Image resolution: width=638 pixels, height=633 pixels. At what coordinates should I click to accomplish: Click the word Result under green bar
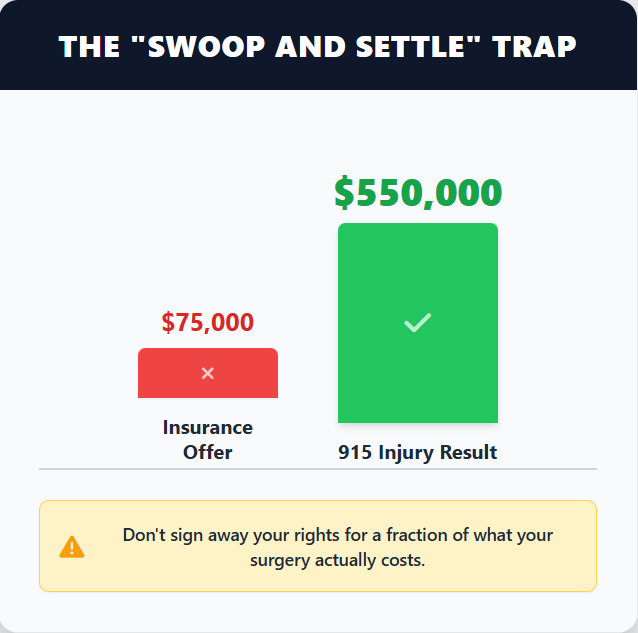(465, 452)
